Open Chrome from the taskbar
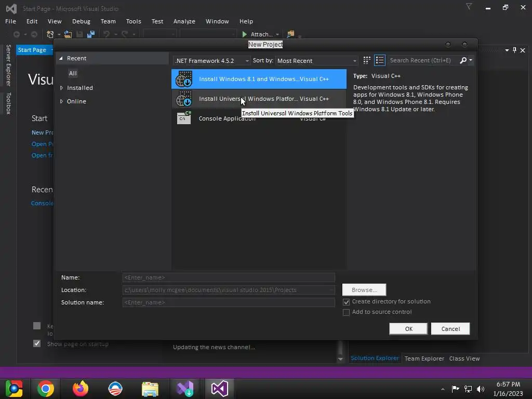 click(46, 389)
